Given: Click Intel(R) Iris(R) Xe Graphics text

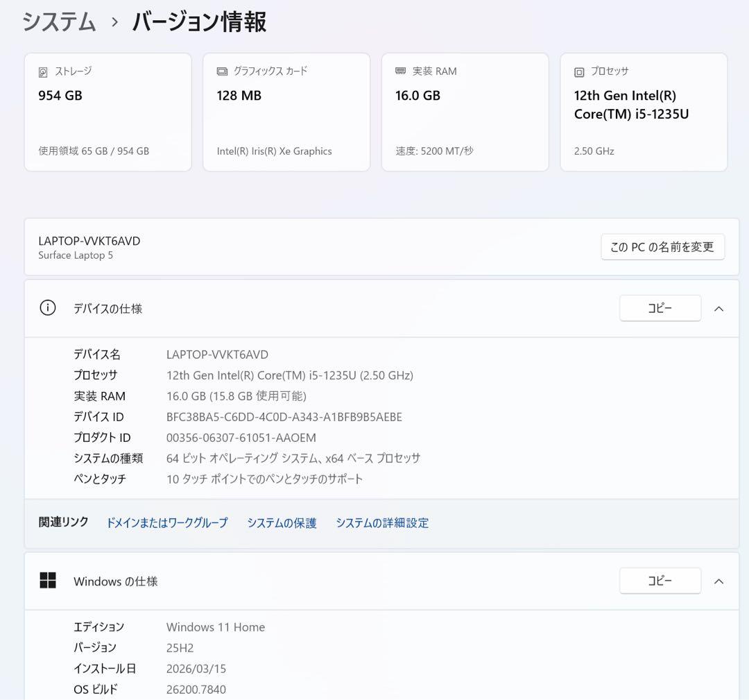Looking at the screenshot, I should 274,151.
